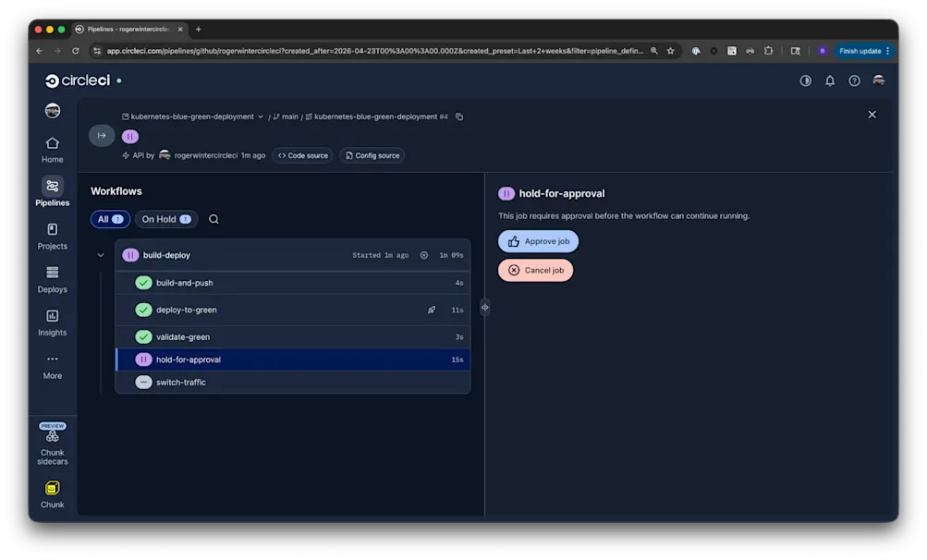This screenshot has width=927, height=560.
Task: Reload the page in the browser
Action: [76, 51]
